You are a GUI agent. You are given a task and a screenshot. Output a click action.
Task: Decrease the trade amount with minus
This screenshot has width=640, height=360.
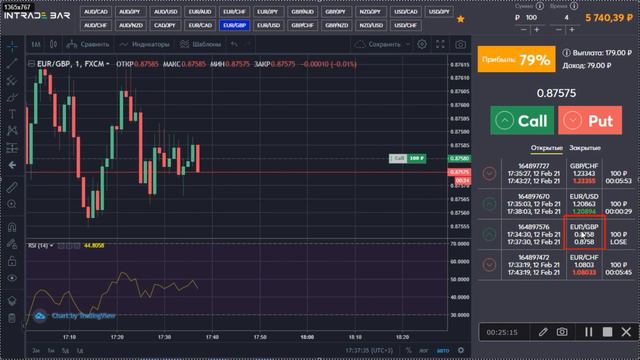tap(524, 30)
